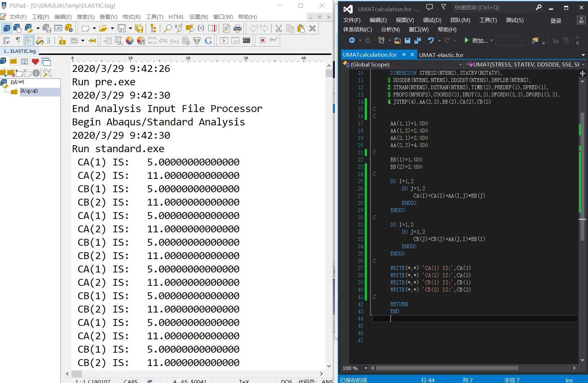Open a file using PSPad's open folder icon
The width and height of the screenshot is (588, 383).
click(x=103, y=28)
